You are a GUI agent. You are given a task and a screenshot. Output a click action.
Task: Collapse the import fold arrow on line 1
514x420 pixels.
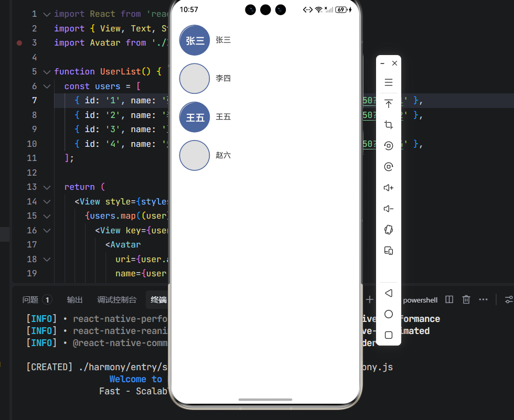click(x=47, y=14)
